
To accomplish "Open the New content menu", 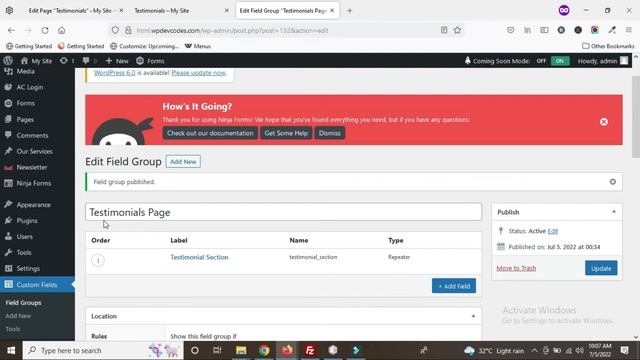I will pyautogui.click(x=117, y=61).
